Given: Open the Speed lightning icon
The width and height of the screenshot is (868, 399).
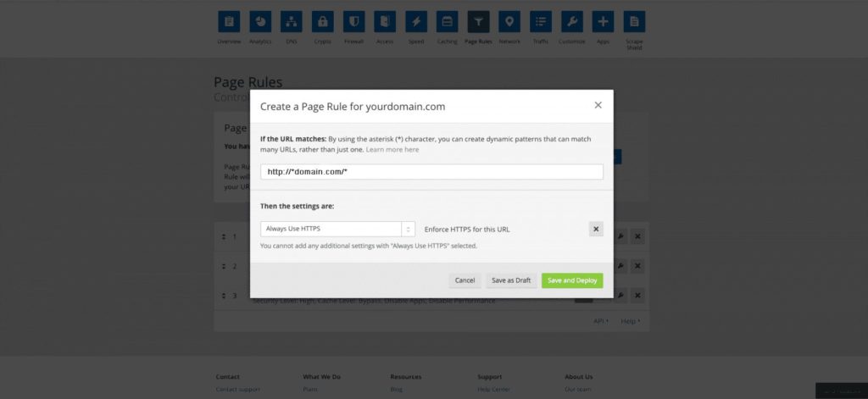Looking at the screenshot, I should pos(415,21).
